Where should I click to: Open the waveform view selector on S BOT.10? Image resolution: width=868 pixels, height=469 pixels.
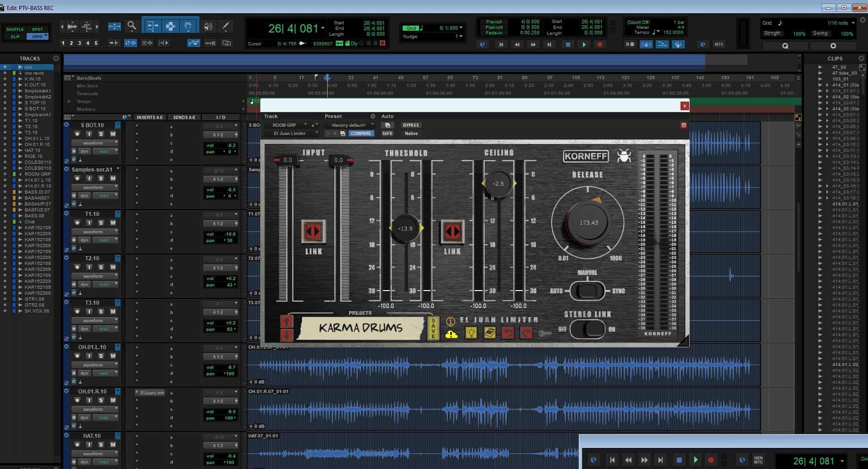point(95,143)
